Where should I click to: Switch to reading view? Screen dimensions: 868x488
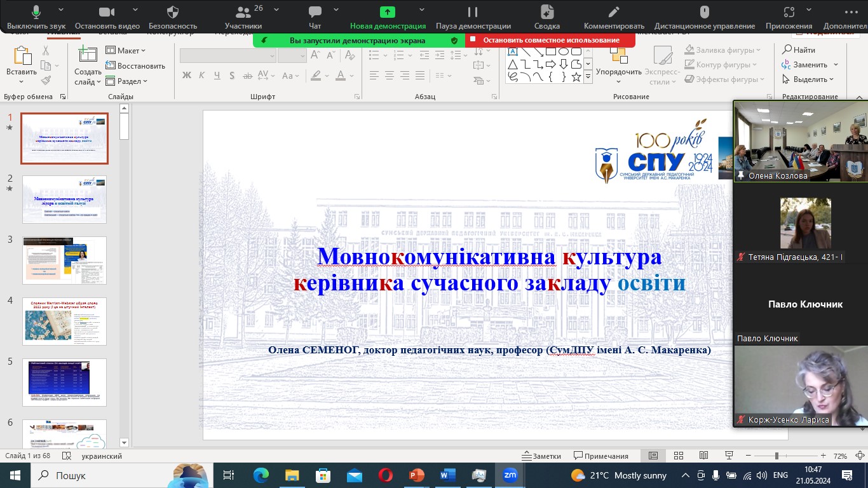pyautogui.click(x=703, y=456)
